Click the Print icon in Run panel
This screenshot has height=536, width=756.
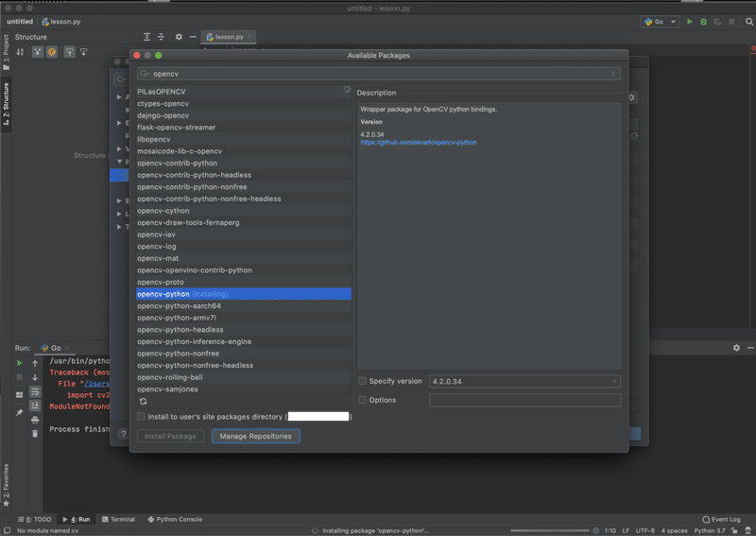[35, 420]
